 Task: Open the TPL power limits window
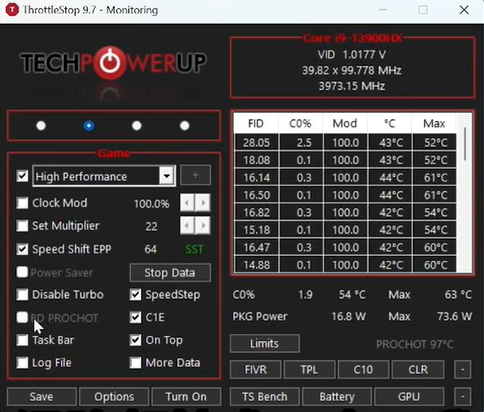click(x=309, y=369)
